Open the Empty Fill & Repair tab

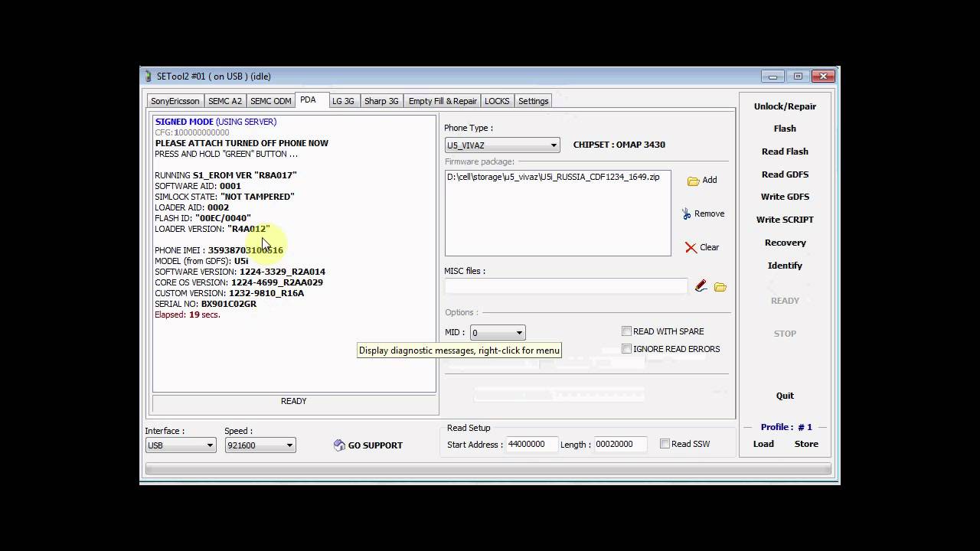[443, 101]
